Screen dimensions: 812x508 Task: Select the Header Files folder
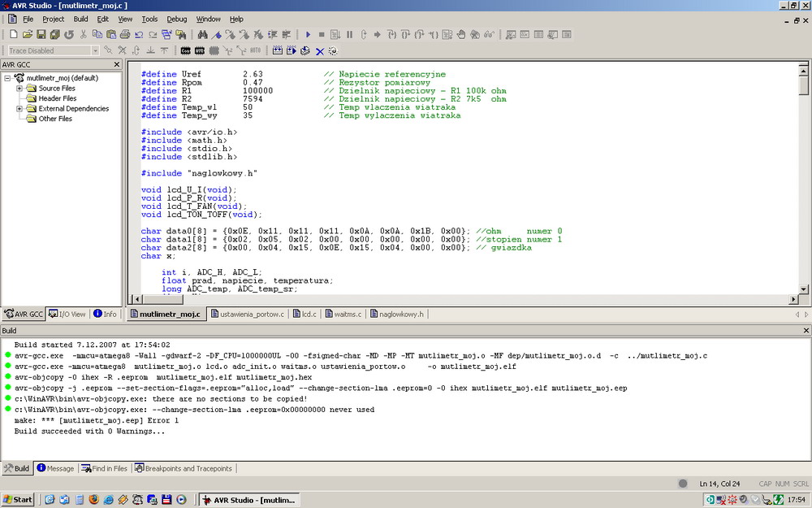[x=58, y=98]
